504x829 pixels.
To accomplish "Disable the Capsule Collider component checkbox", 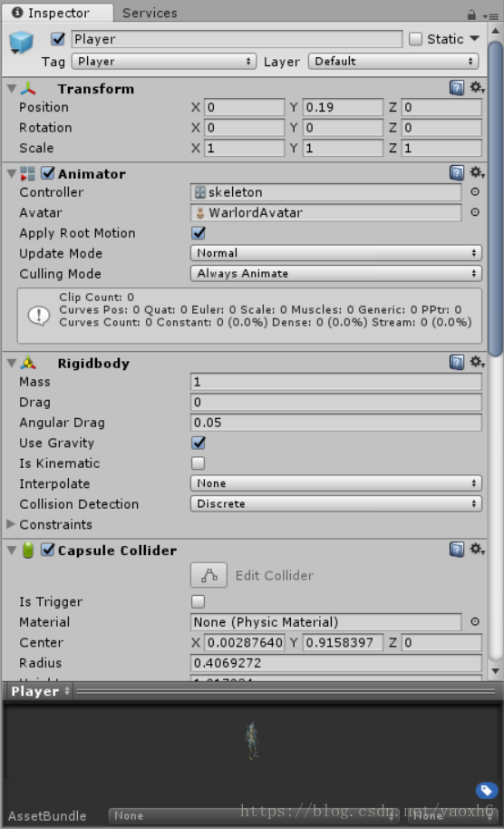I will point(48,550).
